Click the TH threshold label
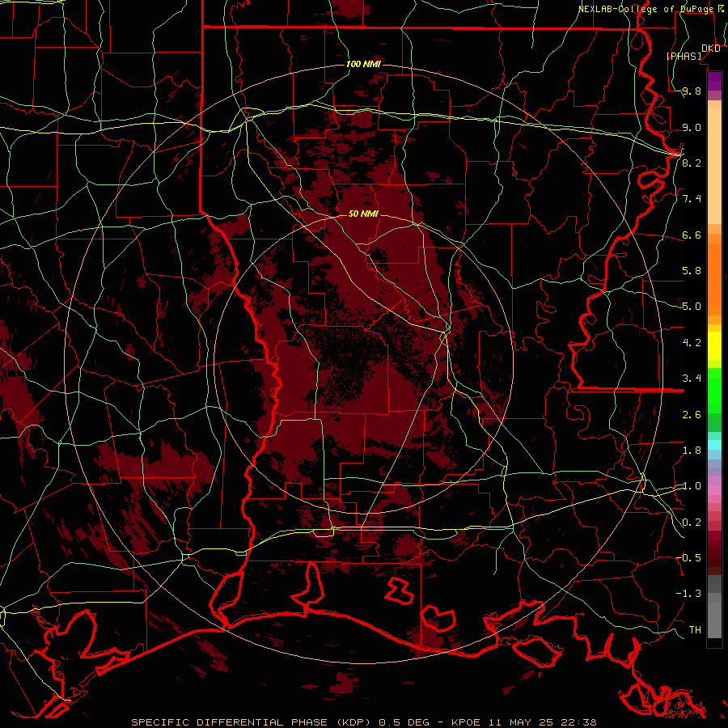Screen dimensions: 728x728 (695, 629)
